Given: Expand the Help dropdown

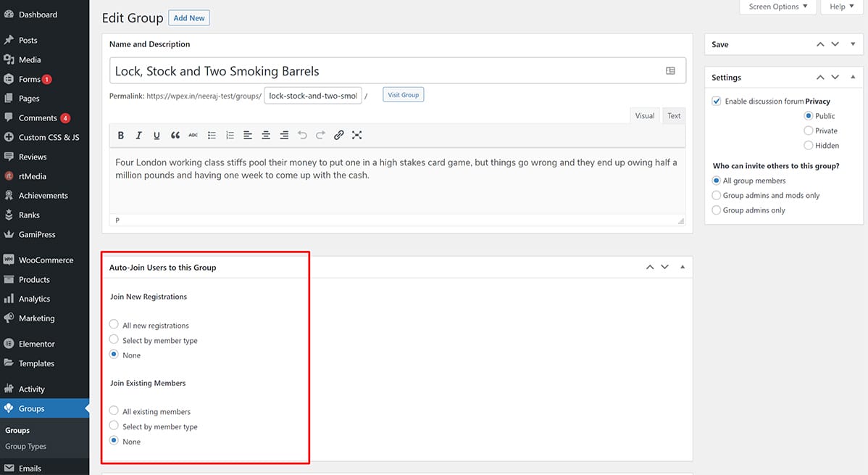Looking at the screenshot, I should (x=841, y=7).
